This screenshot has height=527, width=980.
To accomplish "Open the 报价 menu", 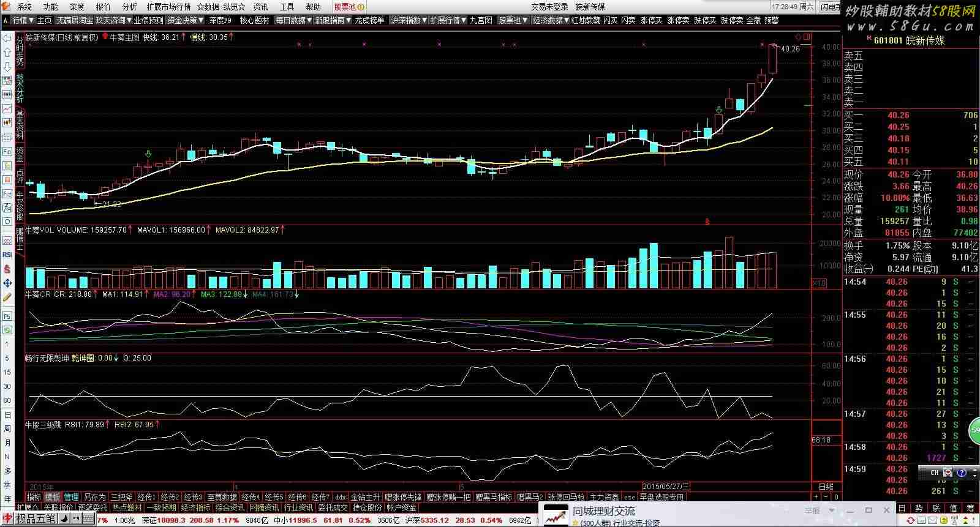I will (104, 7).
